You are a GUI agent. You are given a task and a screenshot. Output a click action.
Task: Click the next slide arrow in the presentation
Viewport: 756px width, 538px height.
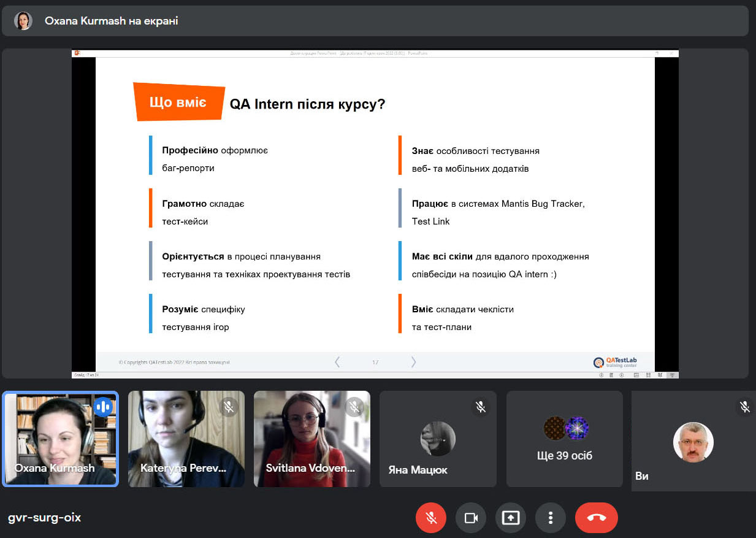413,362
